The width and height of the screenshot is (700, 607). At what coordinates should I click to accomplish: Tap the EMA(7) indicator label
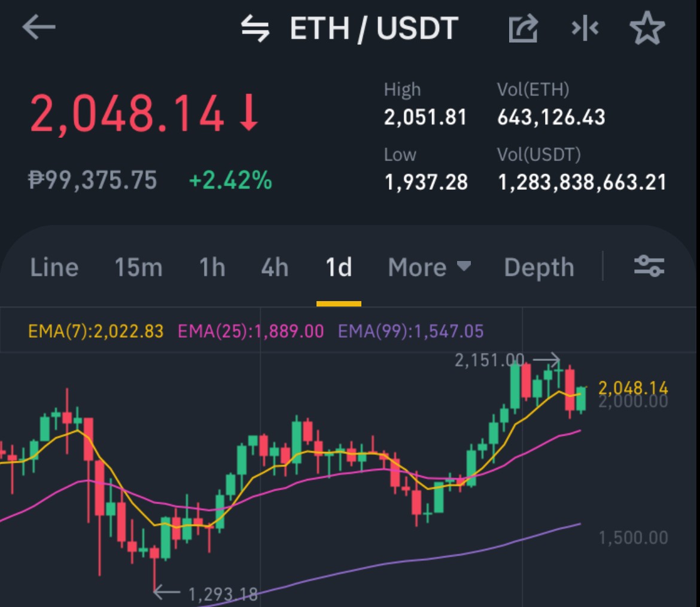tap(96, 331)
